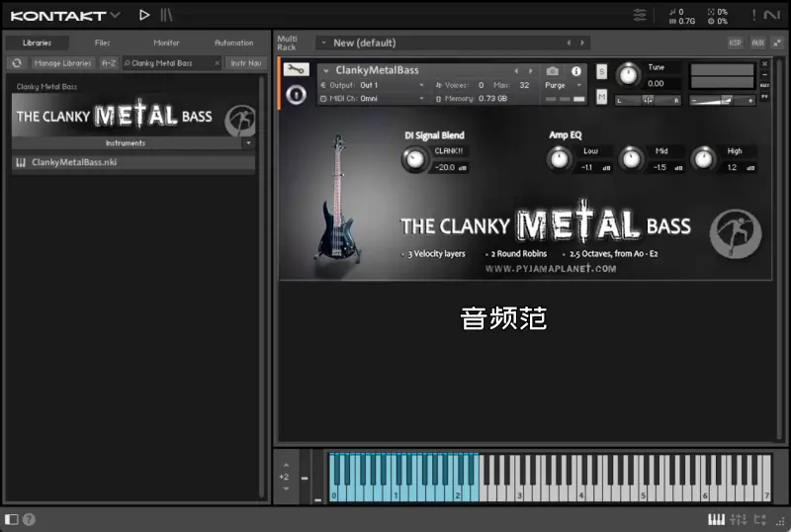The image size is (791, 532).
Task: Click the www.pyjamaplanet.com link
Action: (551, 269)
